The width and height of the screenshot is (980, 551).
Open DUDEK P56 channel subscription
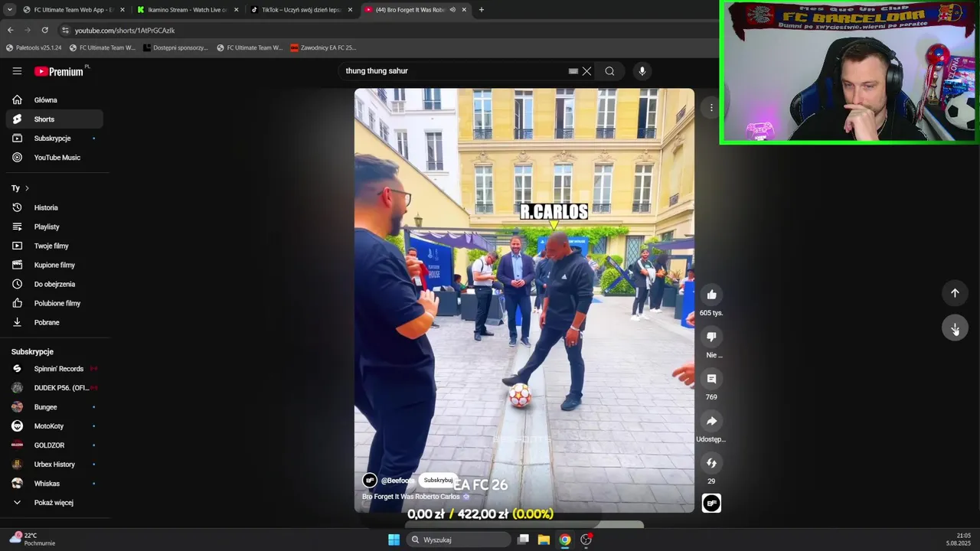pyautogui.click(x=54, y=388)
